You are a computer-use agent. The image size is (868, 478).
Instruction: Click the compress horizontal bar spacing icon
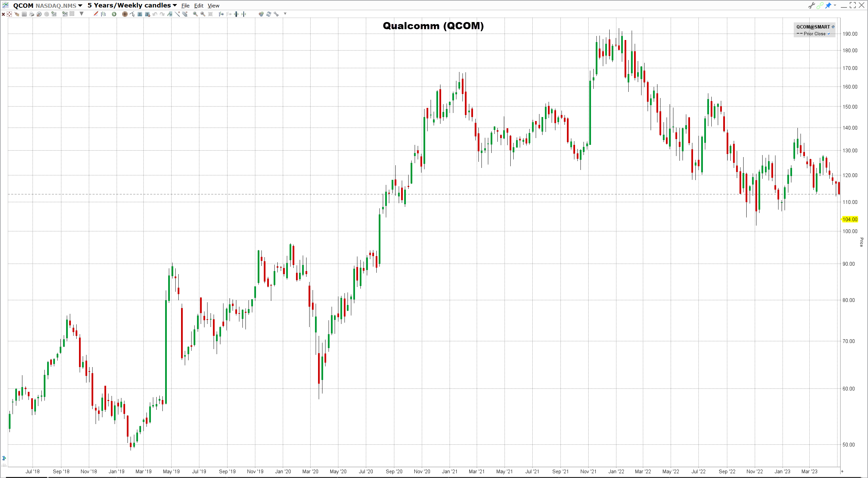pos(244,14)
